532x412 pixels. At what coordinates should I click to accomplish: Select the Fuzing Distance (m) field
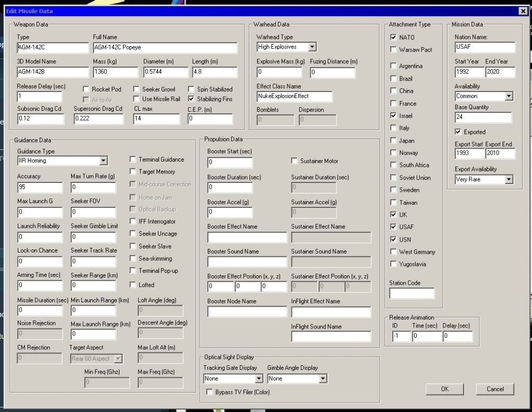(x=332, y=72)
